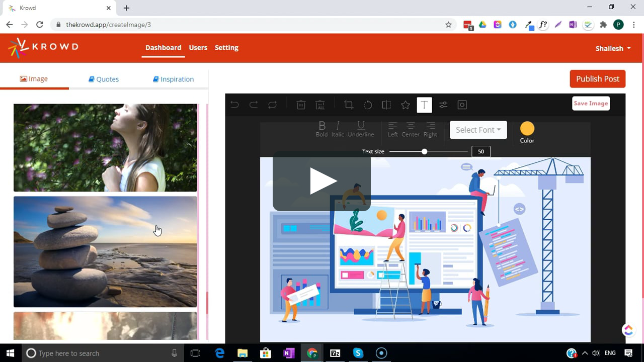
Task: Switch to the Quotes tab
Action: 104,79
